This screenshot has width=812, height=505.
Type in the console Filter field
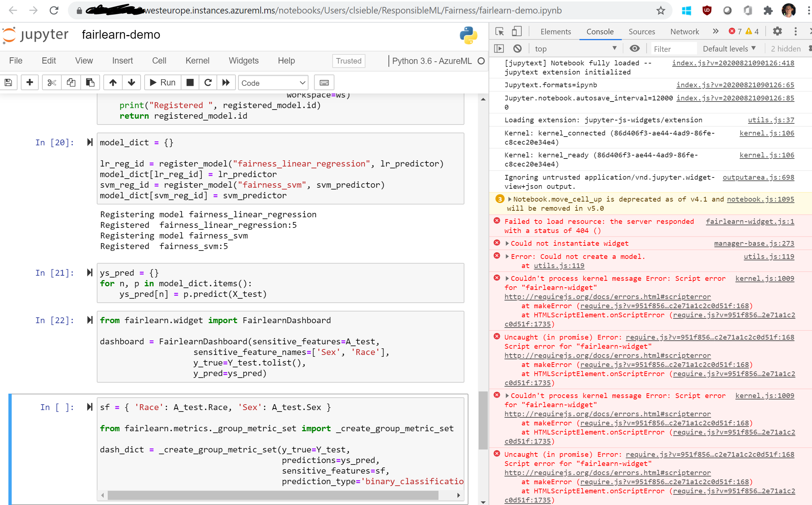coord(674,48)
